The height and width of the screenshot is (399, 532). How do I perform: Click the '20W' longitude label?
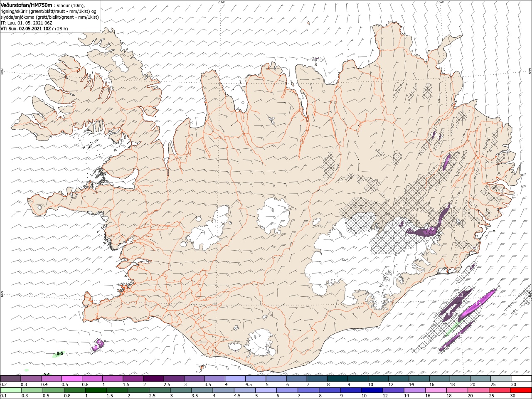pos(222,2)
